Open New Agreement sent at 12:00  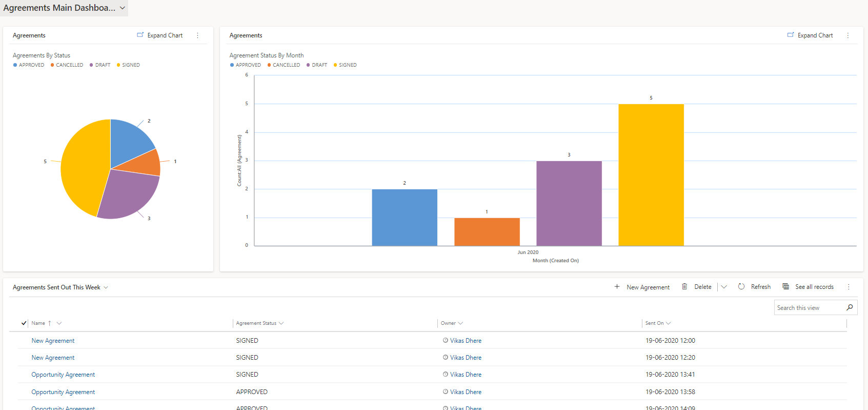point(53,341)
